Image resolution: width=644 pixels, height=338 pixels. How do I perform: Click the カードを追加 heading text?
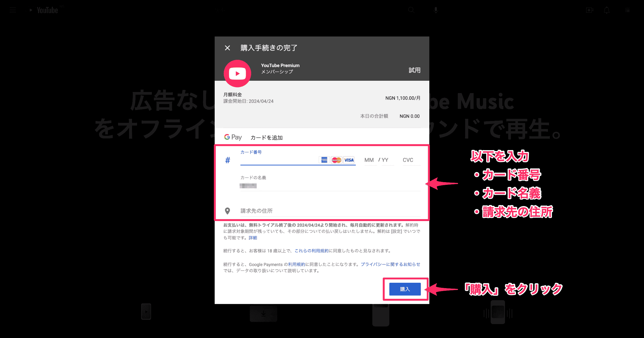pos(266,138)
